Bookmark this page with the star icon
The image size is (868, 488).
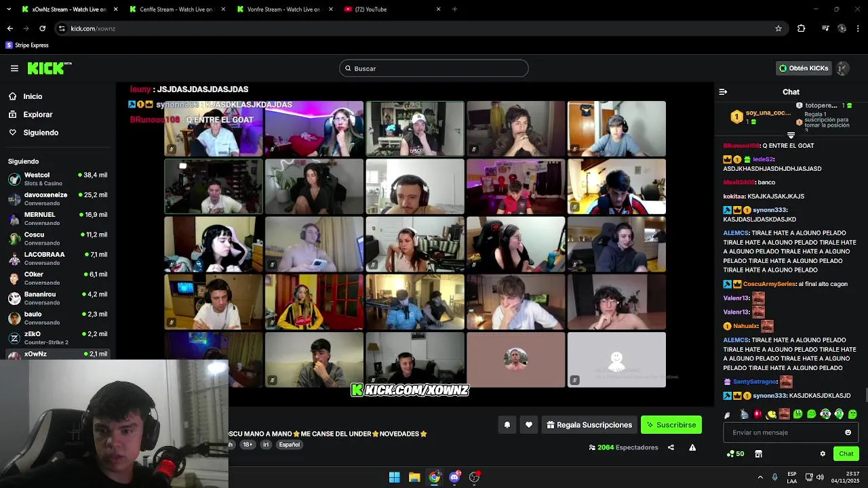pyautogui.click(x=778, y=28)
